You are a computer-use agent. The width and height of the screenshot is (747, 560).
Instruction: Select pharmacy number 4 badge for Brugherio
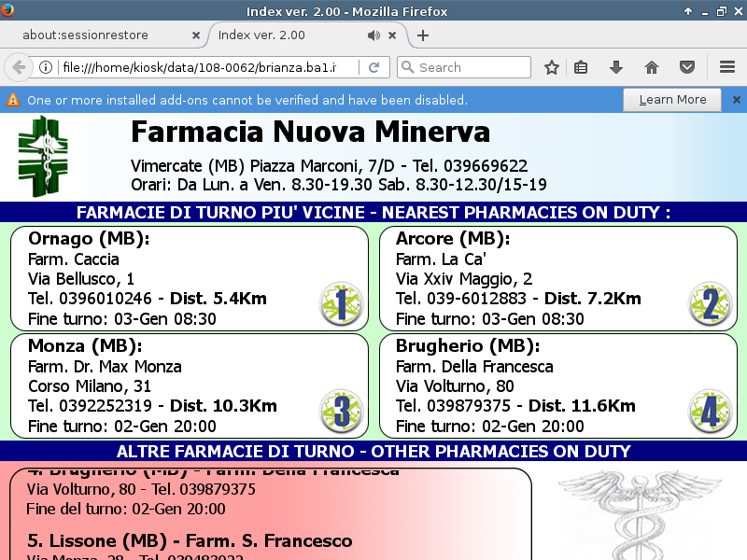pos(710,412)
